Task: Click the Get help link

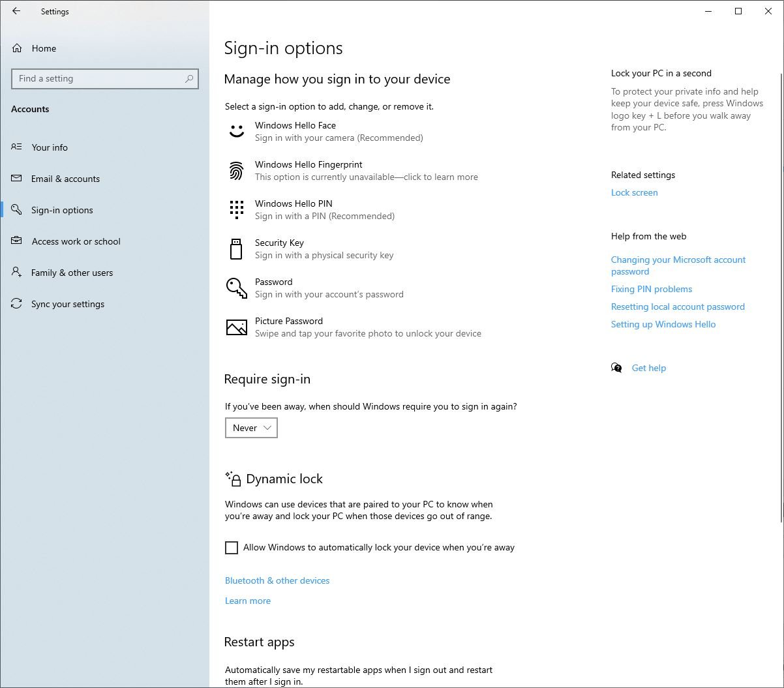Action: (649, 368)
